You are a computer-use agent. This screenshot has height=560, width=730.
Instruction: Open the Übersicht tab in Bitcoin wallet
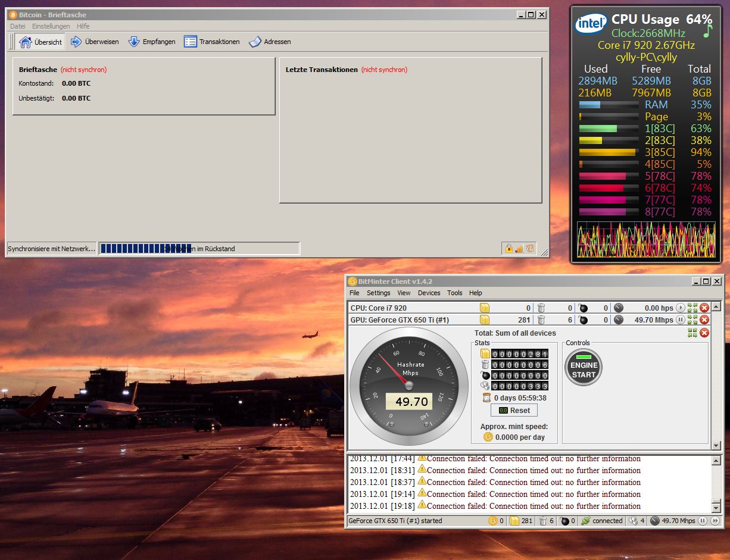click(40, 42)
